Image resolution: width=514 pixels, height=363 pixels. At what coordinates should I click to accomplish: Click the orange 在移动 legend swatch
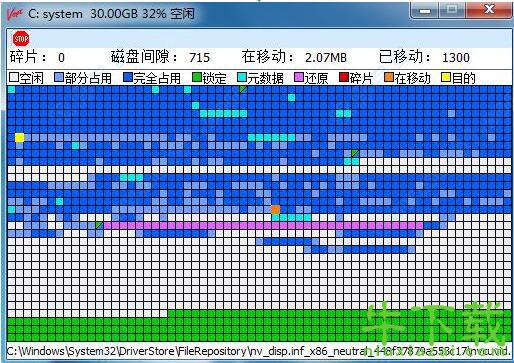click(x=389, y=78)
